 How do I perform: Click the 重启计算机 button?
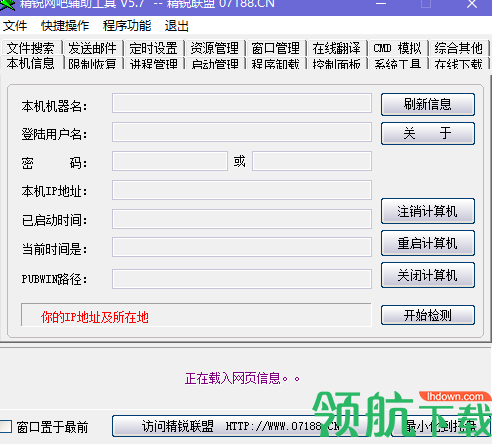click(428, 243)
